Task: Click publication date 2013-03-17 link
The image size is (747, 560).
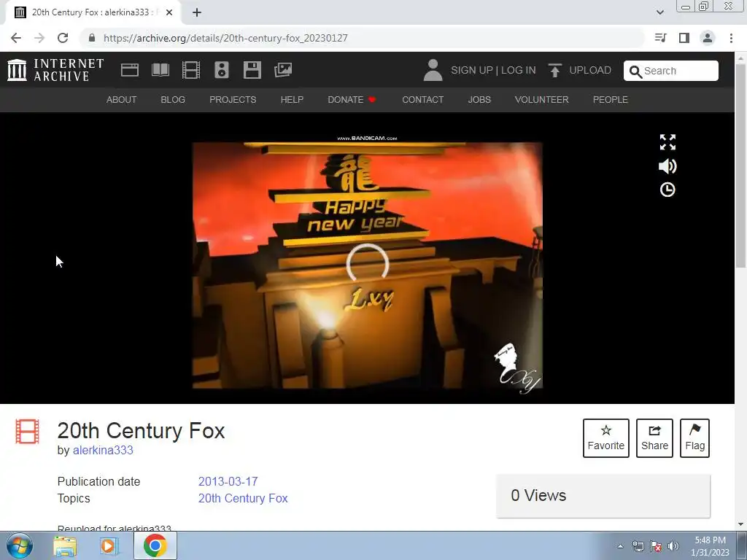Action: 228,481
